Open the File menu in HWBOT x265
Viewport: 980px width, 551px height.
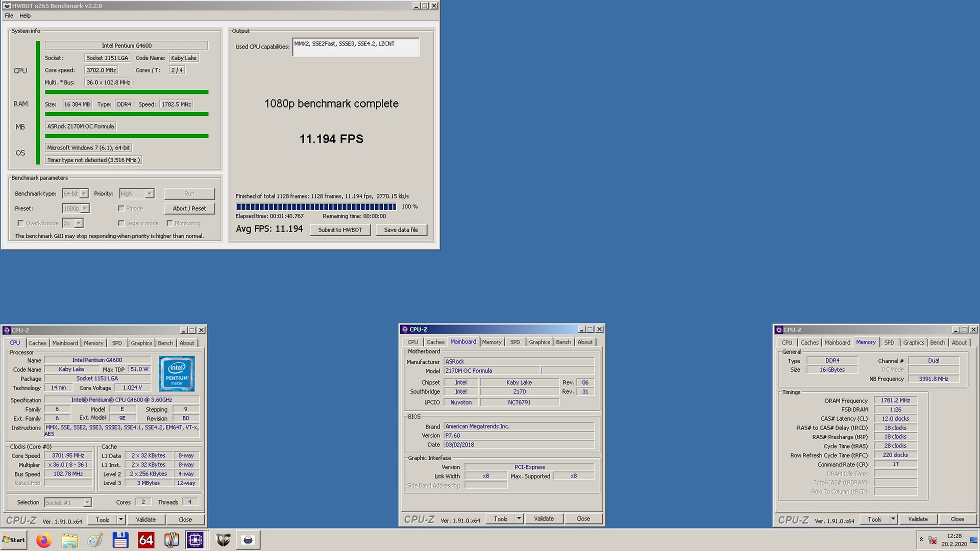pyautogui.click(x=9, y=16)
